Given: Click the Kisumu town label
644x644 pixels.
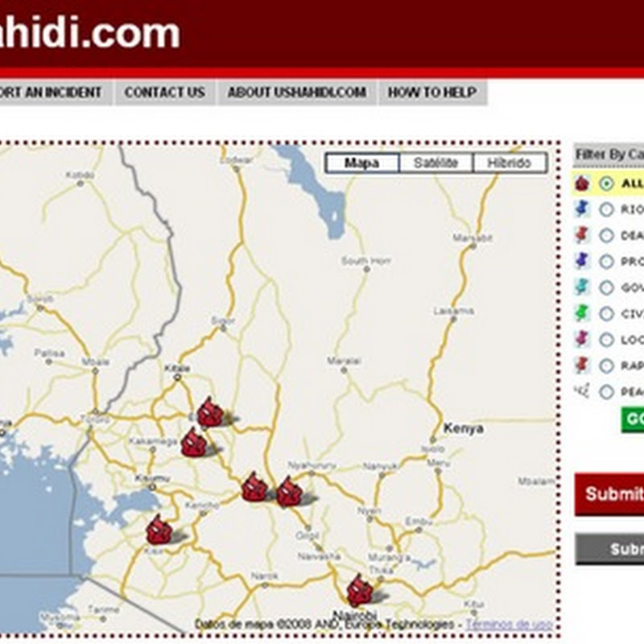Looking at the screenshot, I should (x=152, y=478).
